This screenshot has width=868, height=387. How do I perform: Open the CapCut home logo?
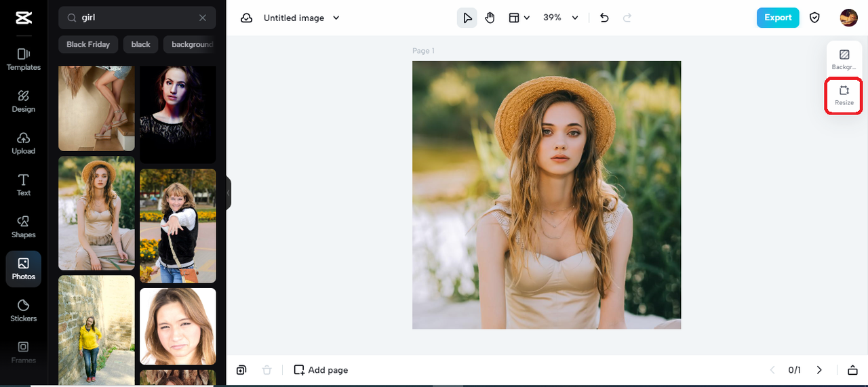tap(23, 18)
